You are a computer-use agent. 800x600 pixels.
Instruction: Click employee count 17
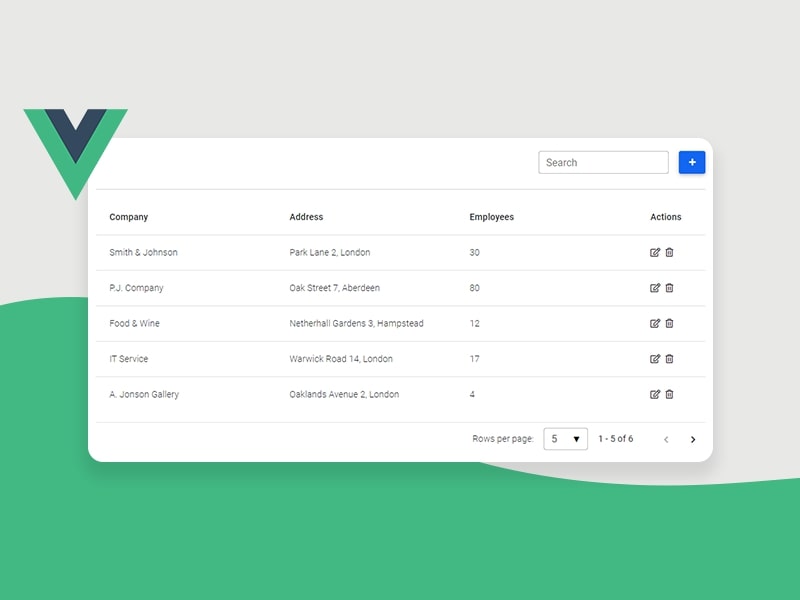coord(474,359)
